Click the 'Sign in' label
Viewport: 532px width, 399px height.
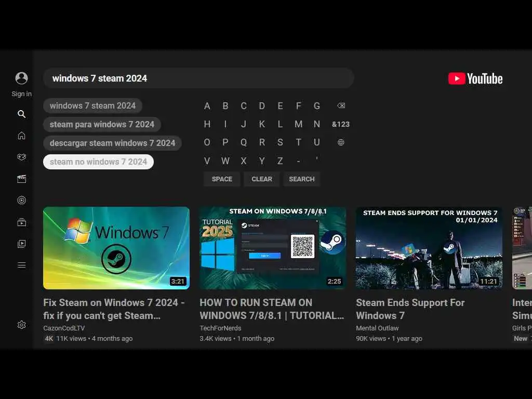(x=21, y=94)
